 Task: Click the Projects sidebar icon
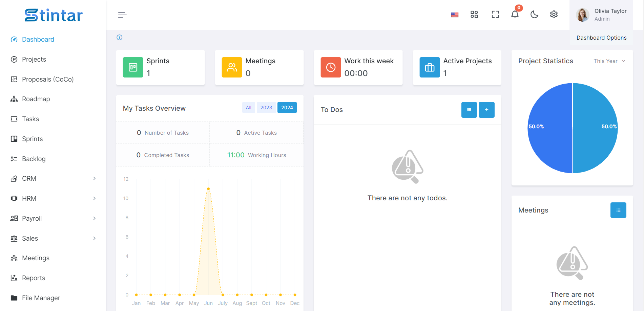point(14,60)
